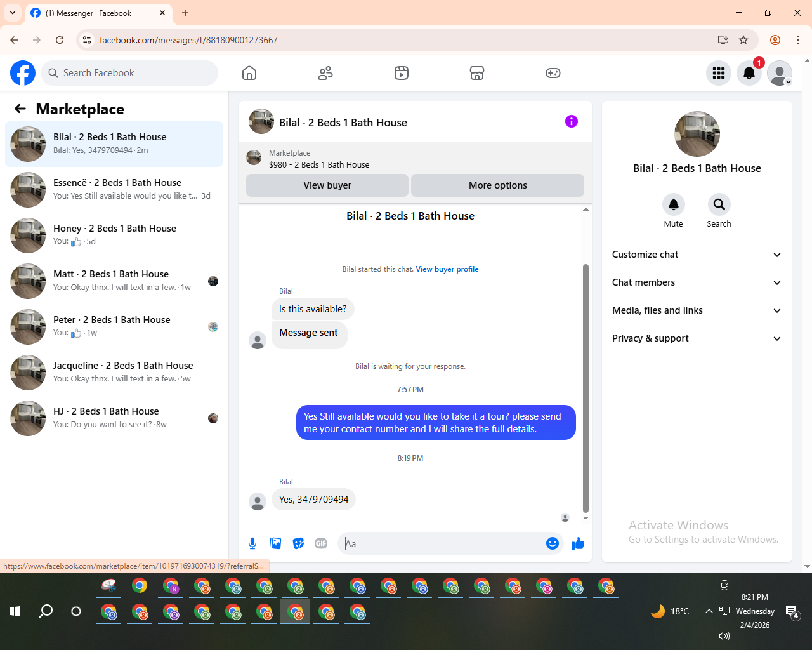Open the emoji picker smiley

pyautogui.click(x=553, y=543)
